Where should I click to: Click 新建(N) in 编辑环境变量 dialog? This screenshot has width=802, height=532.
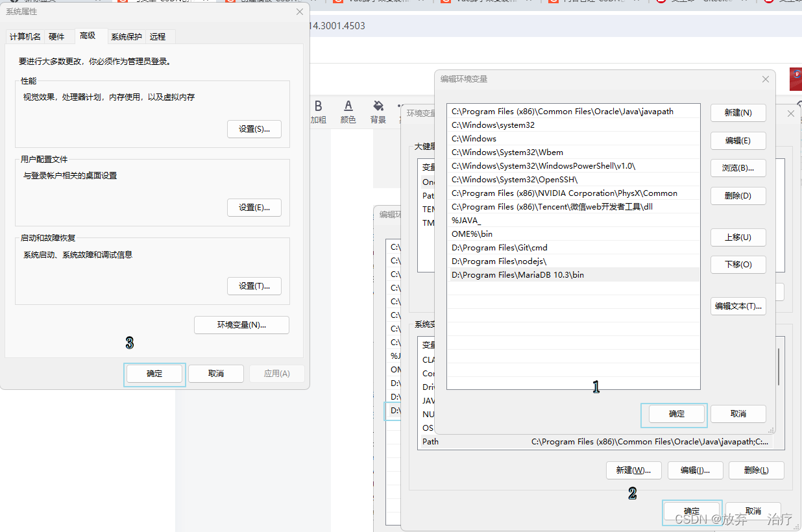pos(738,113)
